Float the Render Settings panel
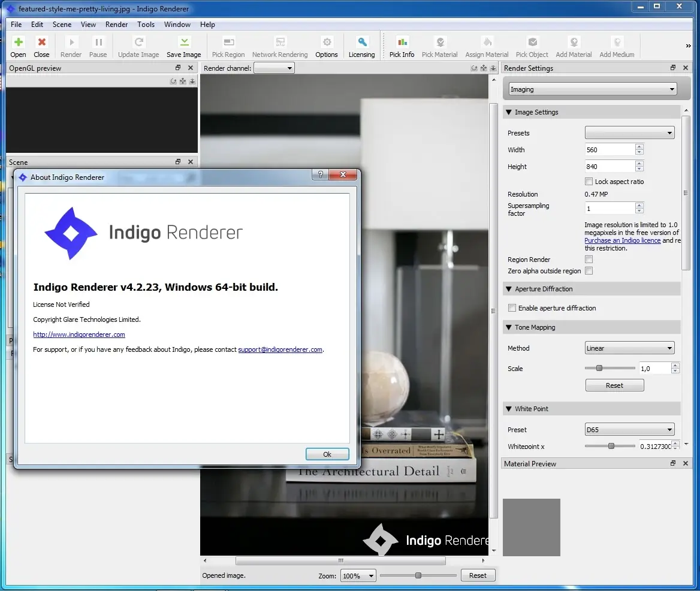Viewport: 700px width, 591px height. click(673, 68)
